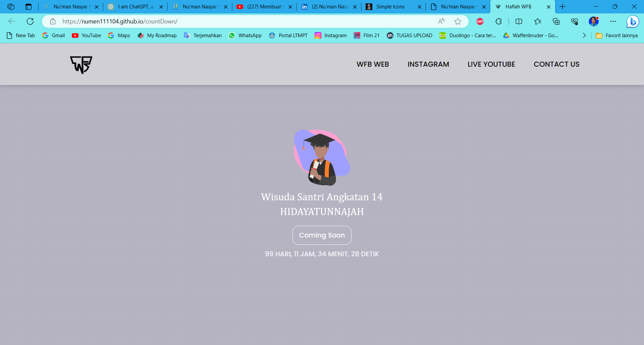Open the Portal LTMPT bookmark
644x345 pixels.
(x=288, y=36)
